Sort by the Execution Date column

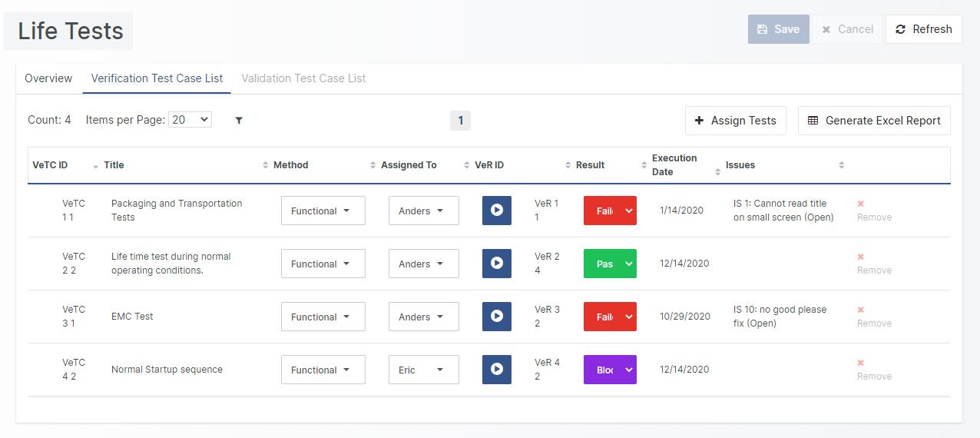point(717,165)
